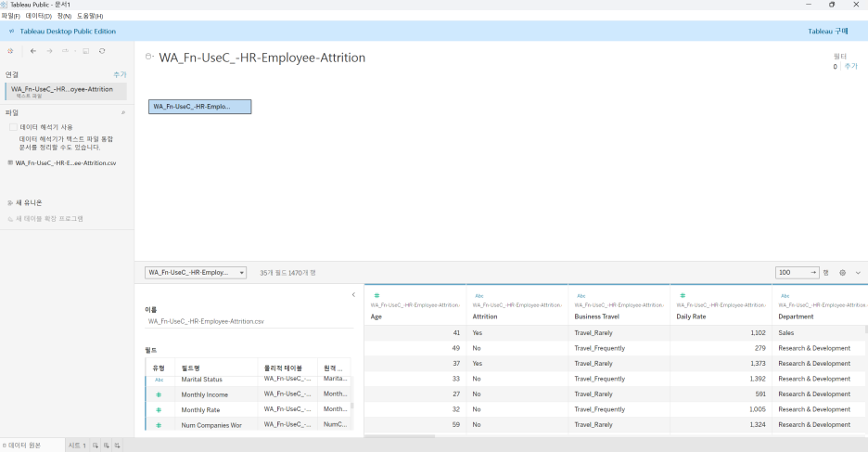Open the table selector dropdown WA_Fn-UseC_-HR-Employ...
868x452 pixels.
[x=196, y=273]
